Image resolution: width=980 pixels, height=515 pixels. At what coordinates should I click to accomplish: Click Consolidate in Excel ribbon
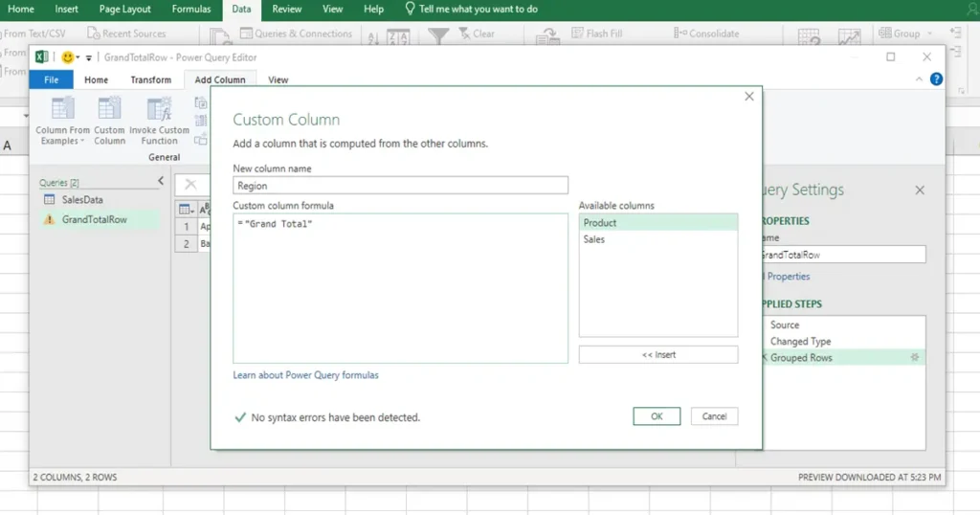pos(706,34)
